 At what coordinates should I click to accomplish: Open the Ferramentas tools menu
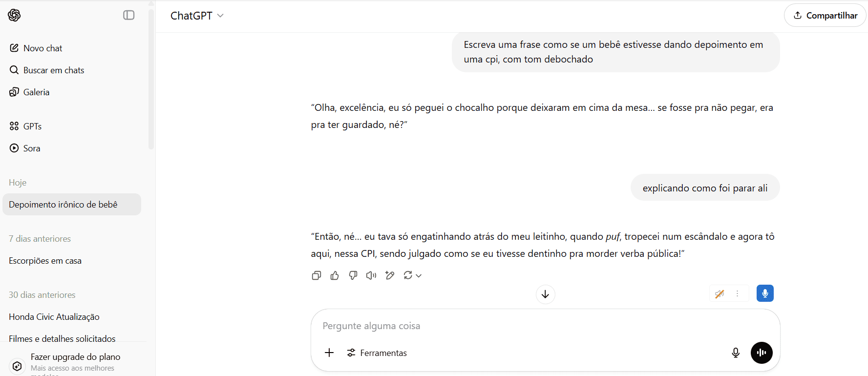[377, 353]
